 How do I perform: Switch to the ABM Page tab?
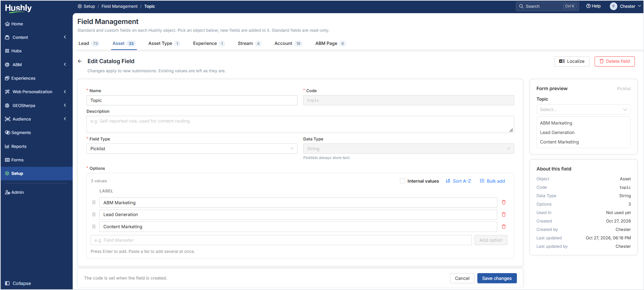point(330,44)
